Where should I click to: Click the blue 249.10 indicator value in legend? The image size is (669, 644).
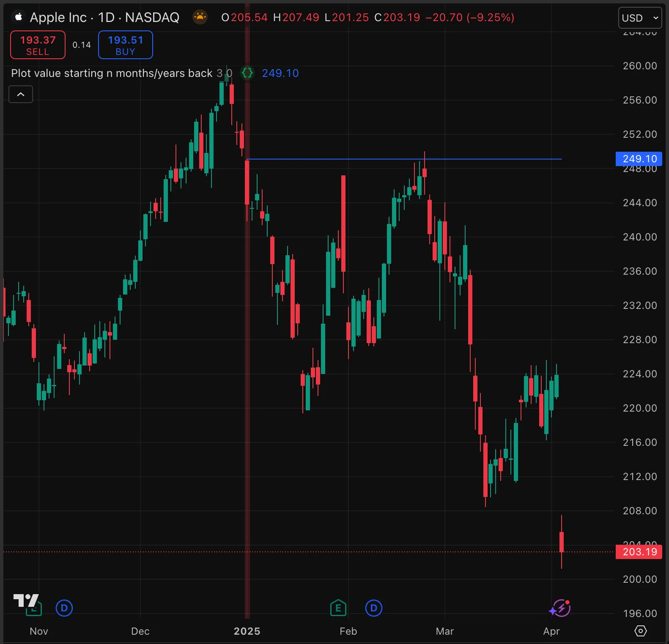pyautogui.click(x=280, y=73)
